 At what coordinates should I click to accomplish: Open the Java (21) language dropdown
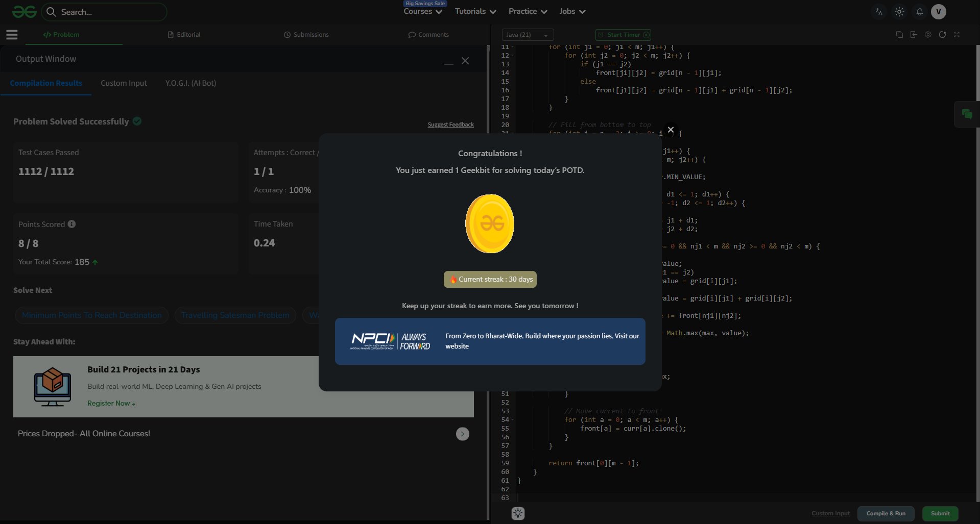[x=528, y=35]
